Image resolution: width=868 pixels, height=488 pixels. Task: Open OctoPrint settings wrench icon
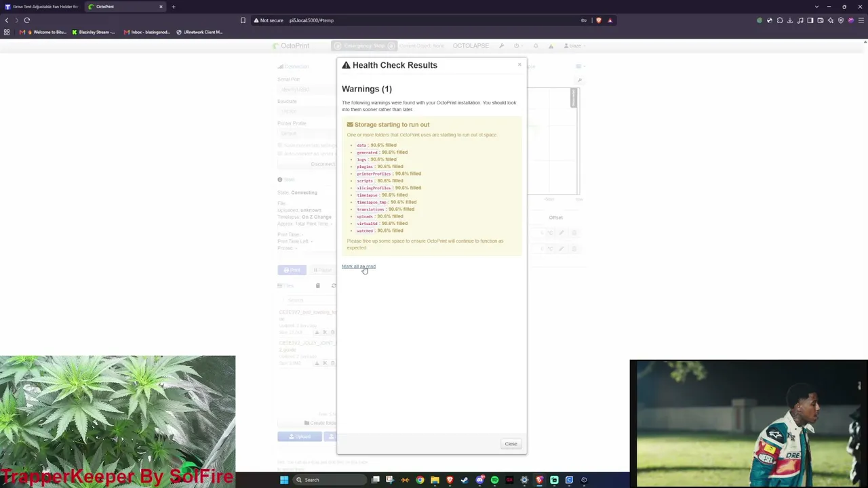tap(501, 45)
